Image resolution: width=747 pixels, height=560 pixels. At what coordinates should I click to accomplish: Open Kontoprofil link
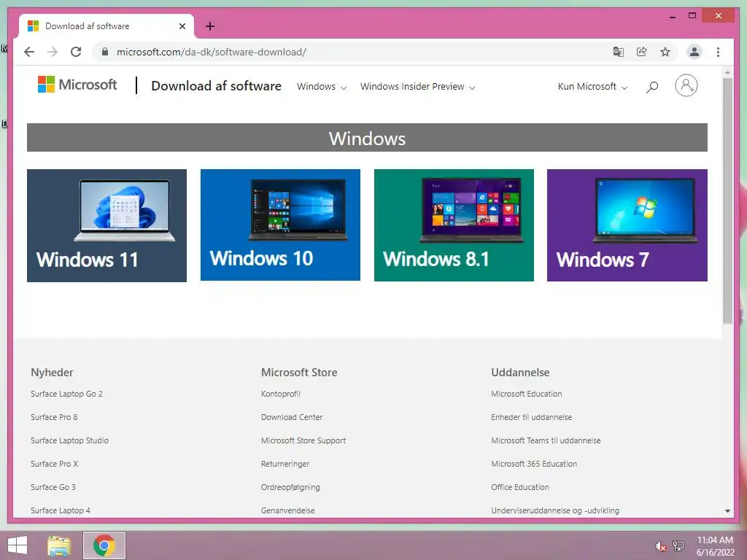(281, 394)
